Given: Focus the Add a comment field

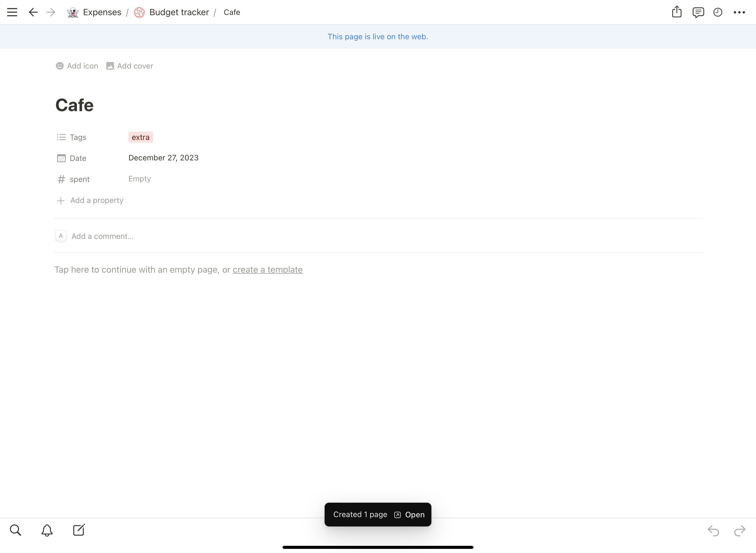Looking at the screenshot, I should click(x=102, y=236).
